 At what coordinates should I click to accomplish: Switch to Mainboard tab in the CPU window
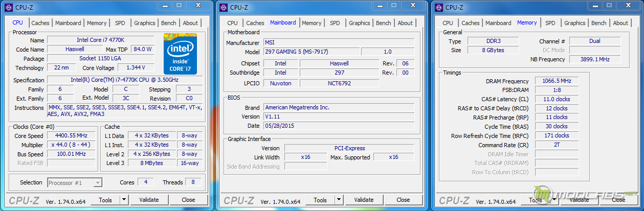click(68, 23)
